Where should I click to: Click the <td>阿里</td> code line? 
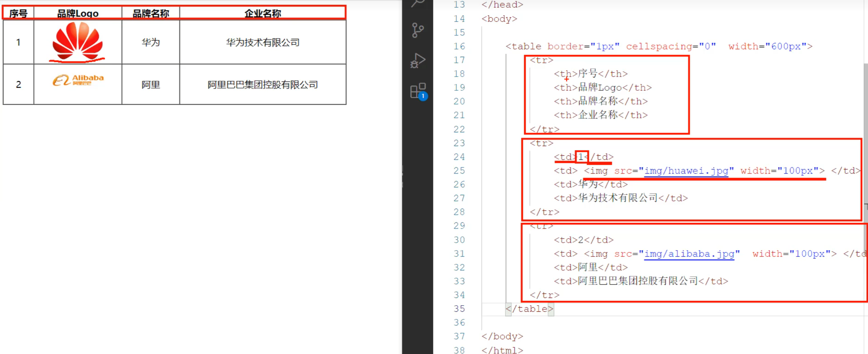[x=590, y=267]
